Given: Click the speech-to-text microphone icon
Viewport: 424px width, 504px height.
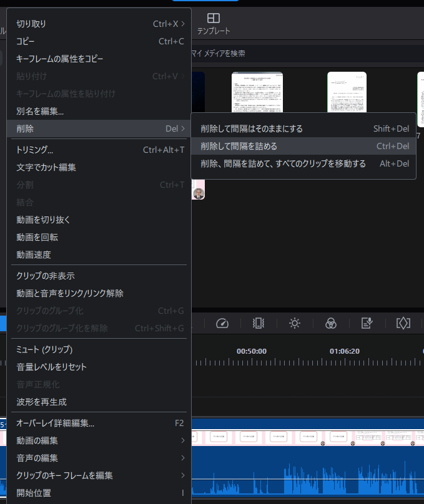Looking at the screenshot, I should [x=367, y=323].
